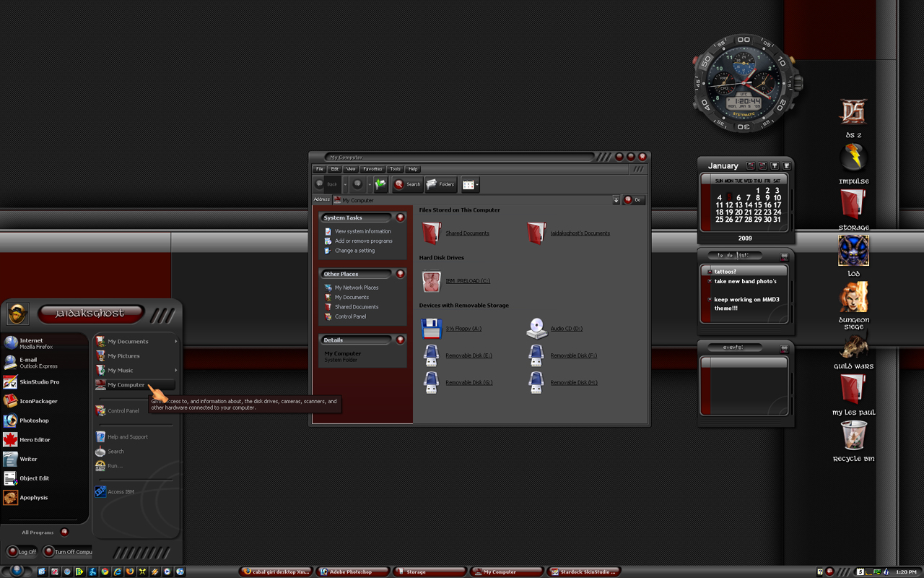
Task: Open Shared Documents folder icon
Action: [431, 233]
